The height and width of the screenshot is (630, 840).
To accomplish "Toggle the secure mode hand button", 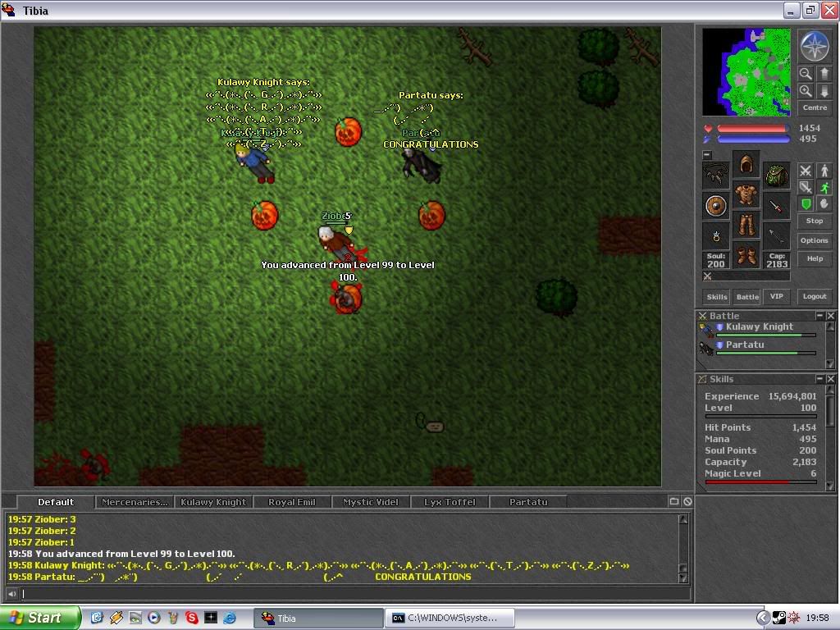I will pyautogui.click(x=824, y=204).
